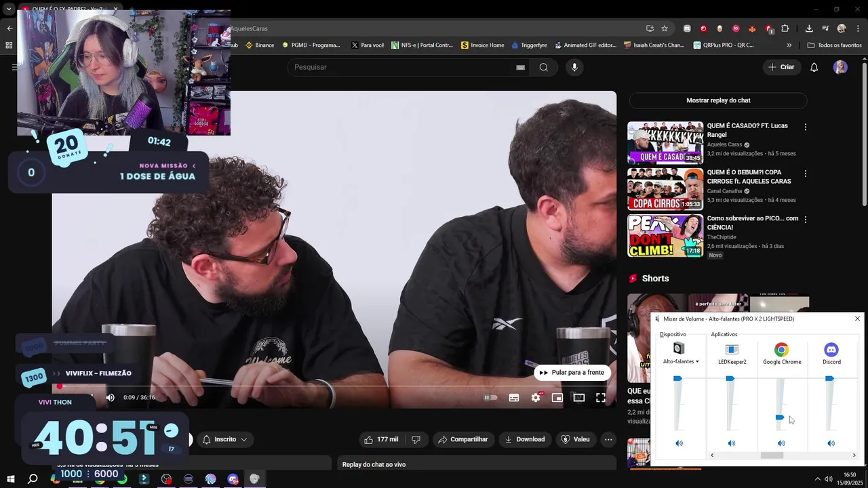Open YouTube account avatar menu
The height and width of the screenshot is (488, 868).
click(840, 67)
